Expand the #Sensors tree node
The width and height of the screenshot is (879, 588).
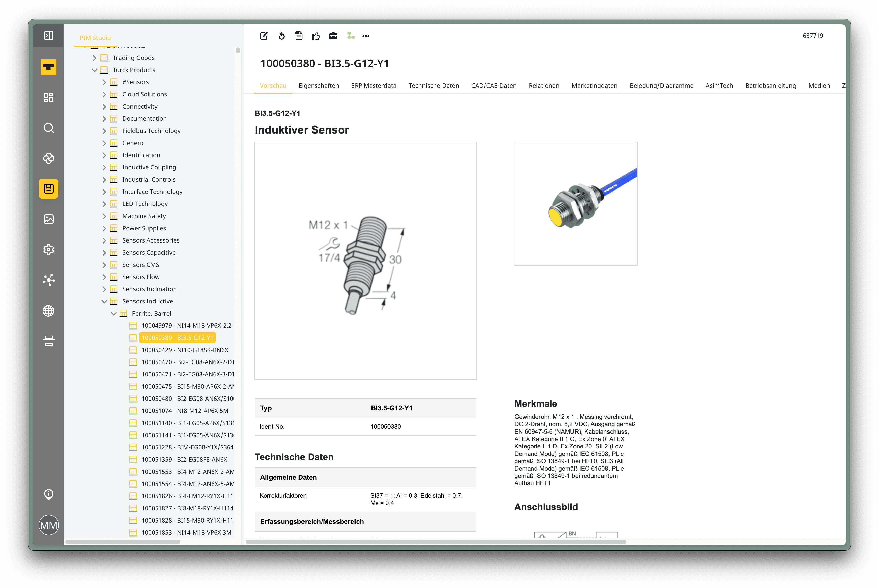(x=104, y=82)
